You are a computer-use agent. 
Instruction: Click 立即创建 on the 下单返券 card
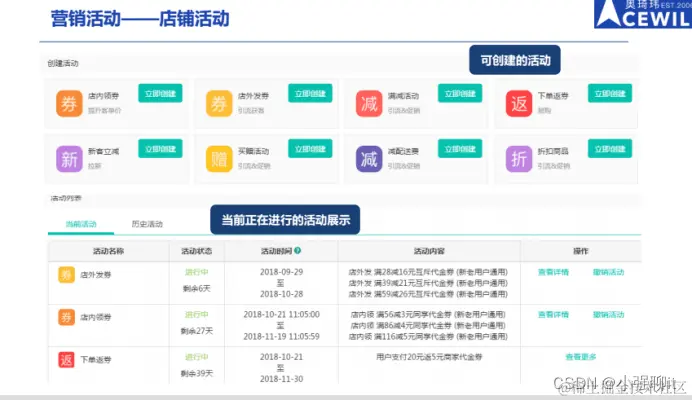tap(610, 94)
